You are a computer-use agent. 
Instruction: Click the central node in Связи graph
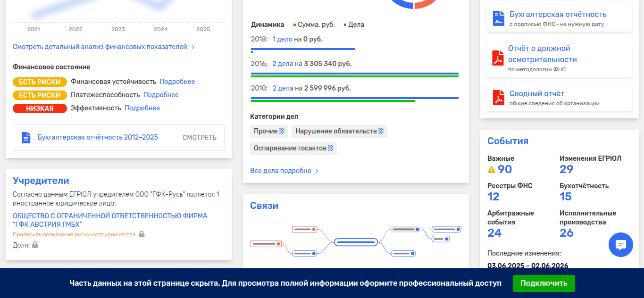(356, 242)
